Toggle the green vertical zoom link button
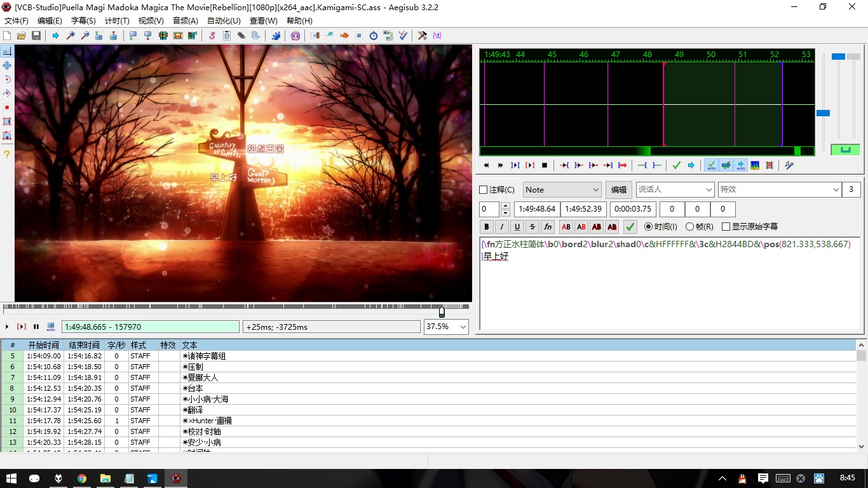 click(845, 150)
